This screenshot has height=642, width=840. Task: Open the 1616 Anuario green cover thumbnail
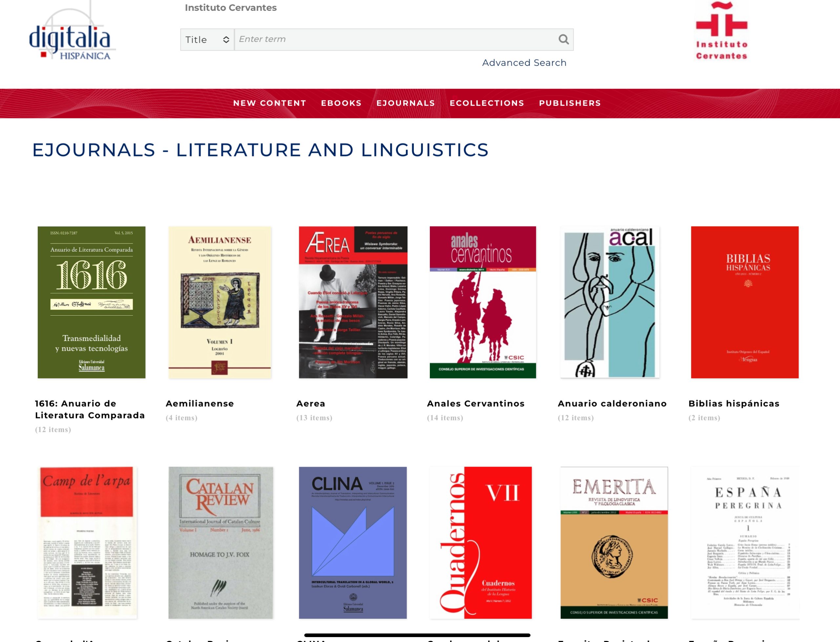click(91, 302)
